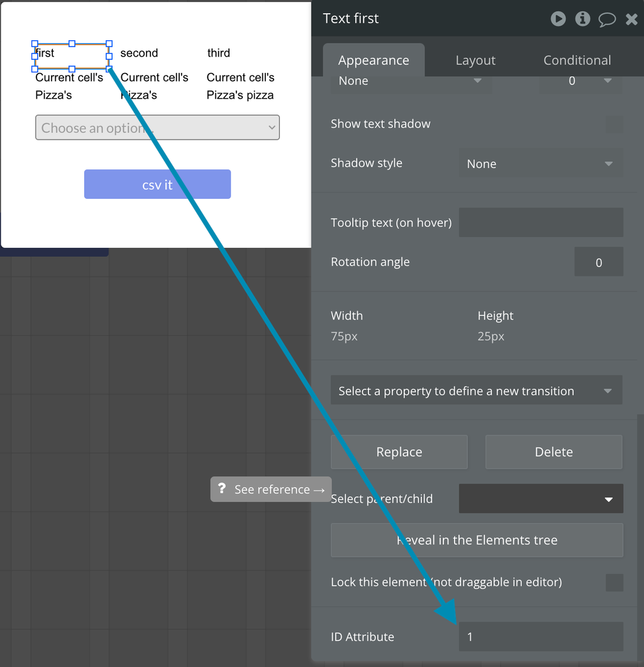Screen dimensions: 644x667
Task: Open the Shadow style dropdown
Action: click(540, 164)
